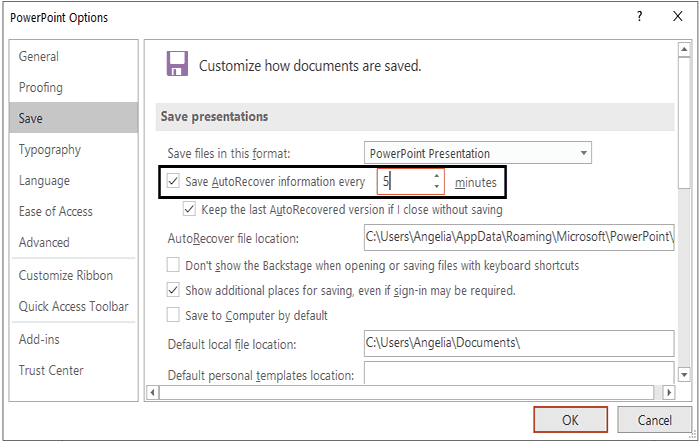Click the Save presentations section header
The height and width of the screenshot is (442, 700).
415,117
